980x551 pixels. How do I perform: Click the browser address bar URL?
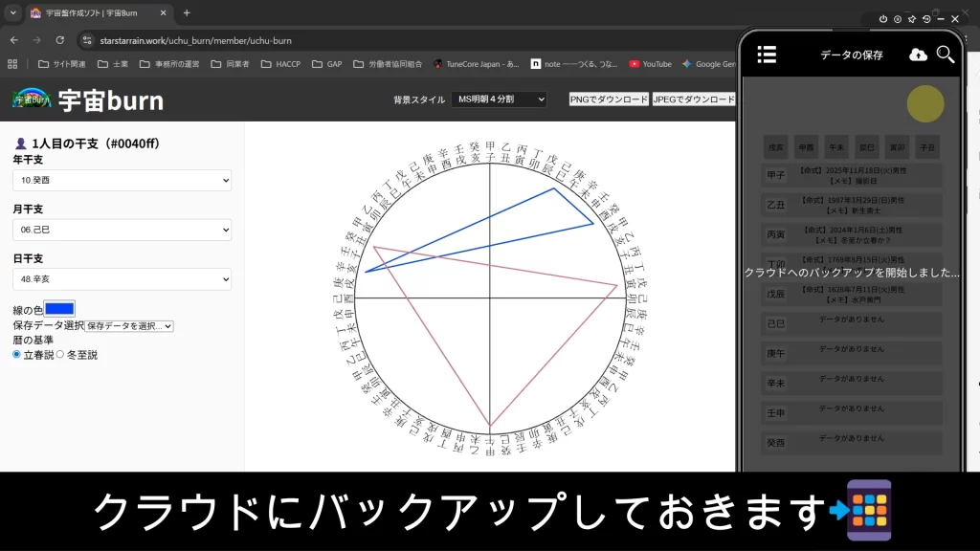[x=196, y=40]
